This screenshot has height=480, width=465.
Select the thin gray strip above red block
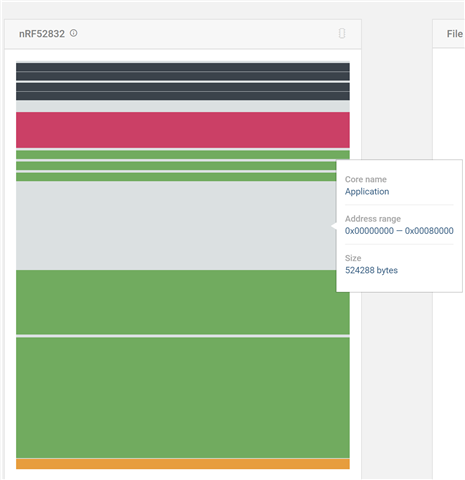pos(183,107)
